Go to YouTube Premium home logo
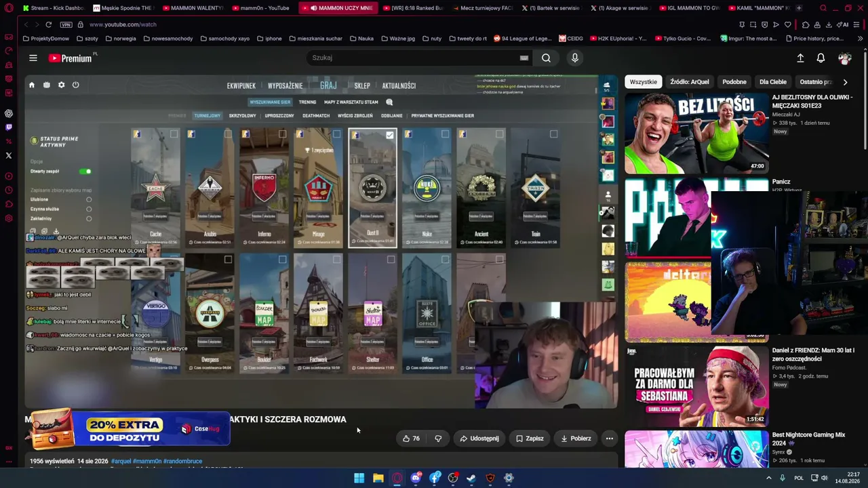 (71, 58)
